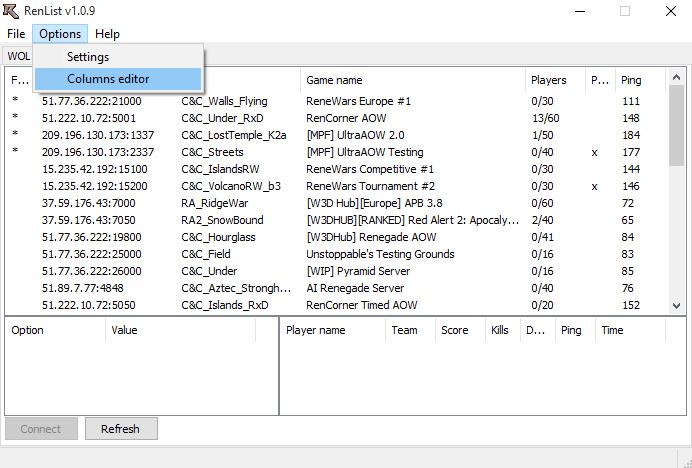Close the RenList window
Screen dimensions: 692x468
point(671,11)
